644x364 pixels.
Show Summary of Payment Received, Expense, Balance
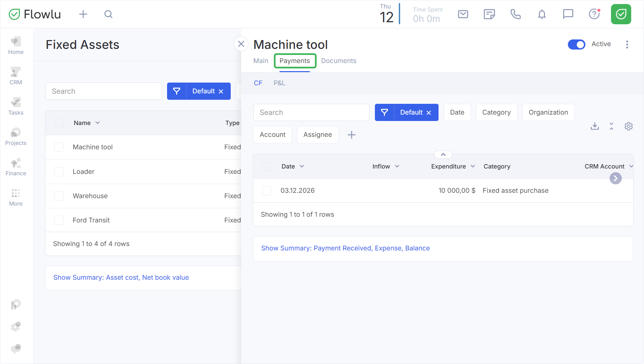345,248
